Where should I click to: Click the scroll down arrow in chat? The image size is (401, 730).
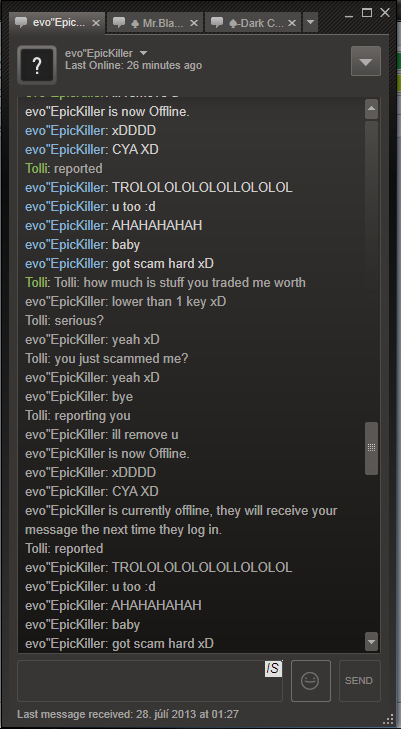[x=371, y=641]
